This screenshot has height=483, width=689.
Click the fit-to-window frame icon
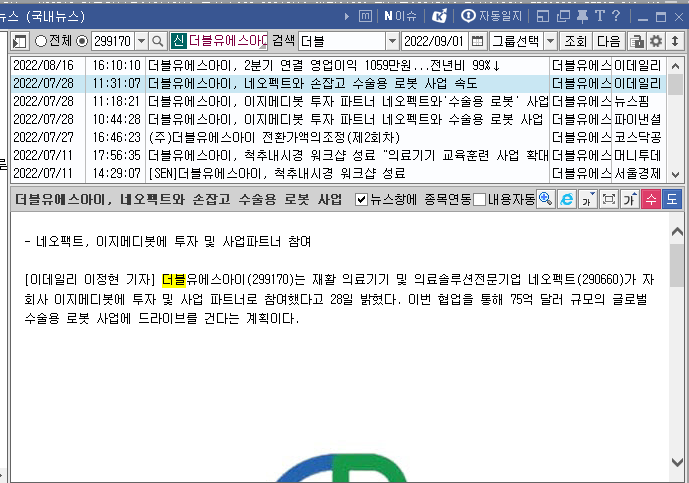click(609, 199)
